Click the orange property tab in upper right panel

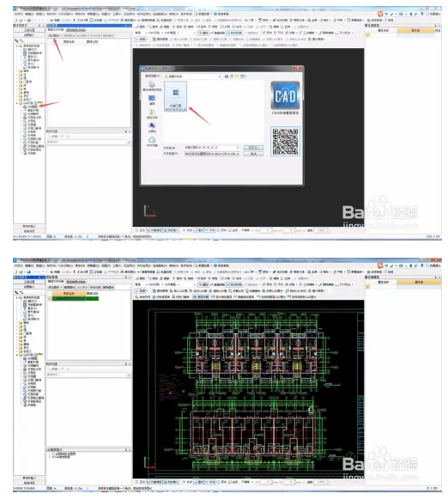(415, 31)
